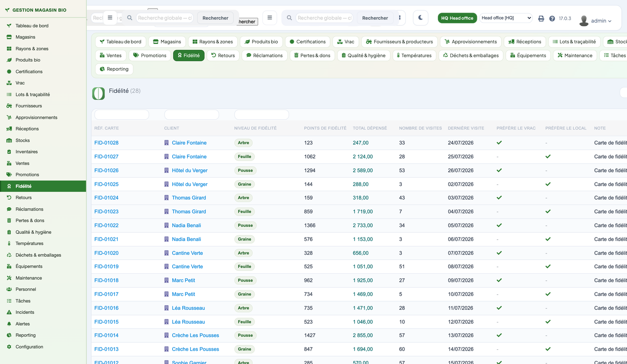Toggle dark mode with the moon icon
Viewport: 627px width, 364px height.
[420, 18]
